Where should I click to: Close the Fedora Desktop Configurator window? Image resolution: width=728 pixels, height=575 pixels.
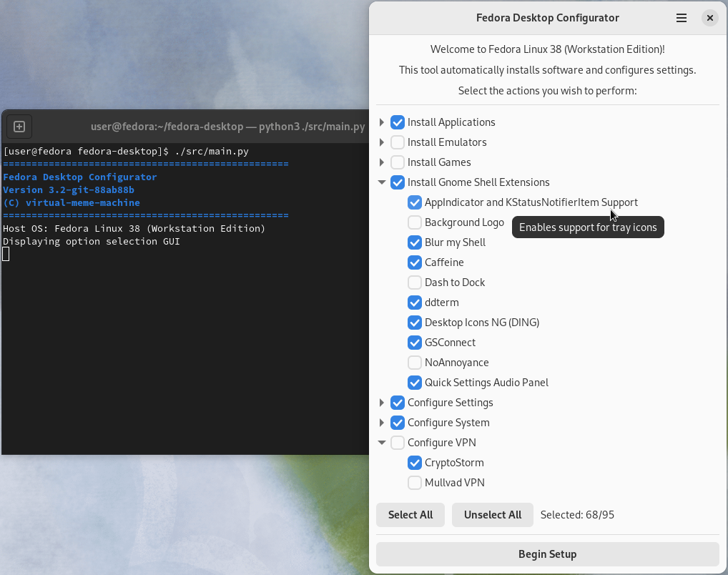(709, 18)
